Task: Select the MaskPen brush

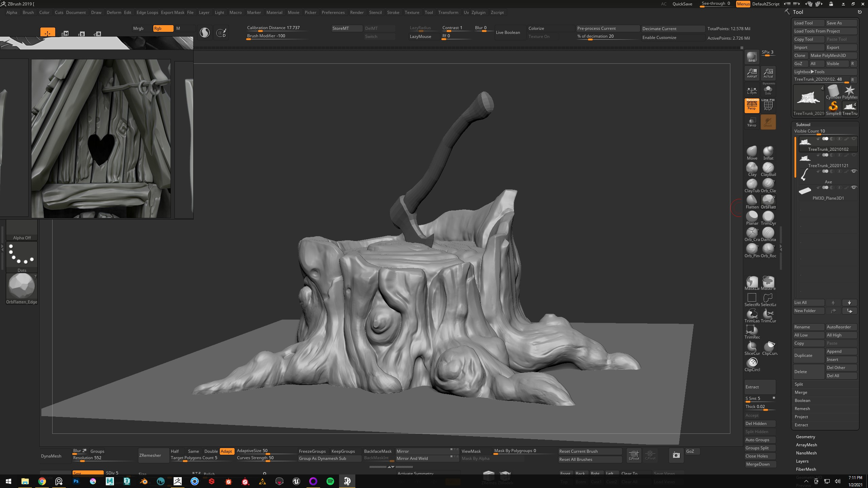Action: pos(768,283)
